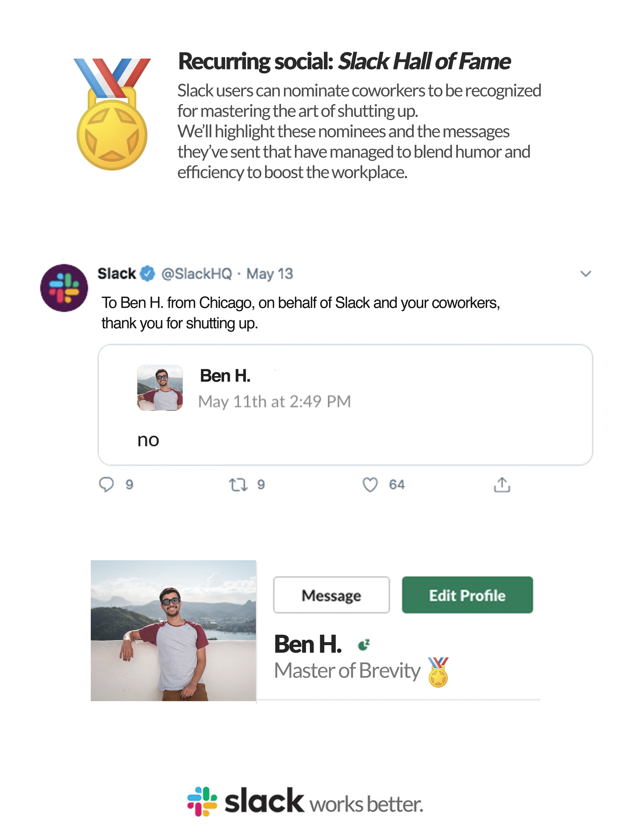Click the Slack logo at page bottom

(202, 801)
